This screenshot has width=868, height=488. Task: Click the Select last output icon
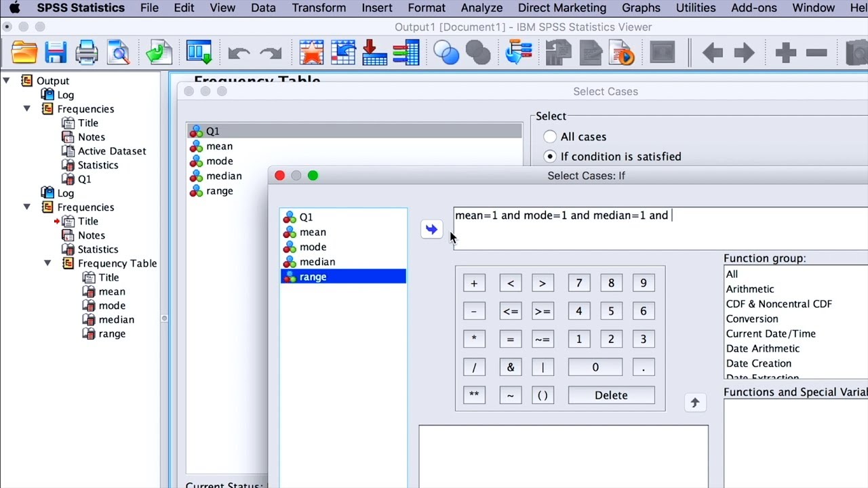[519, 53]
